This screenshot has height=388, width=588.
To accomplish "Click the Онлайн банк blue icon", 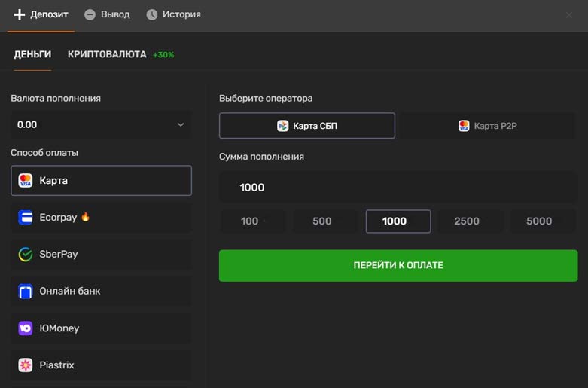I will (26, 291).
